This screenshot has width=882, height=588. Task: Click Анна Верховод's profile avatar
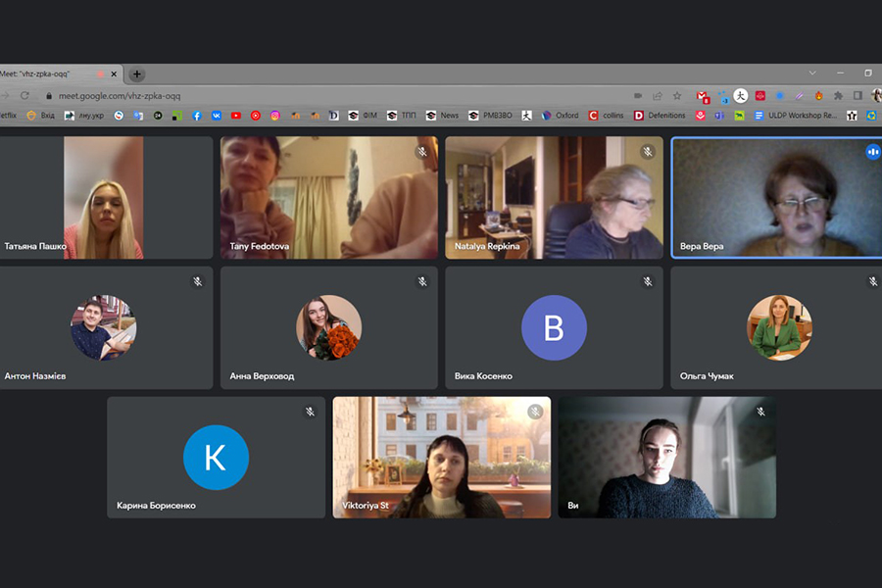click(x=329, y=327)
